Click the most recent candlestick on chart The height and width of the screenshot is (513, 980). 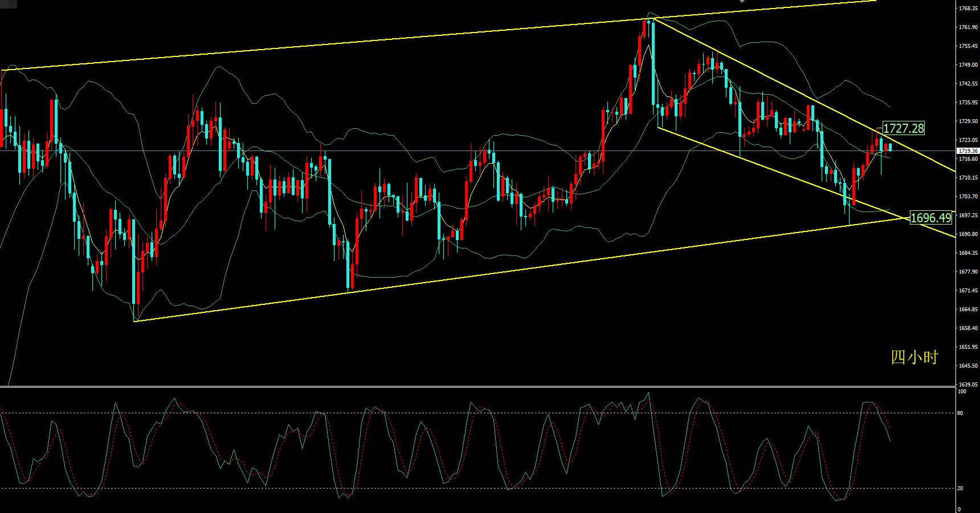point(890,148)
